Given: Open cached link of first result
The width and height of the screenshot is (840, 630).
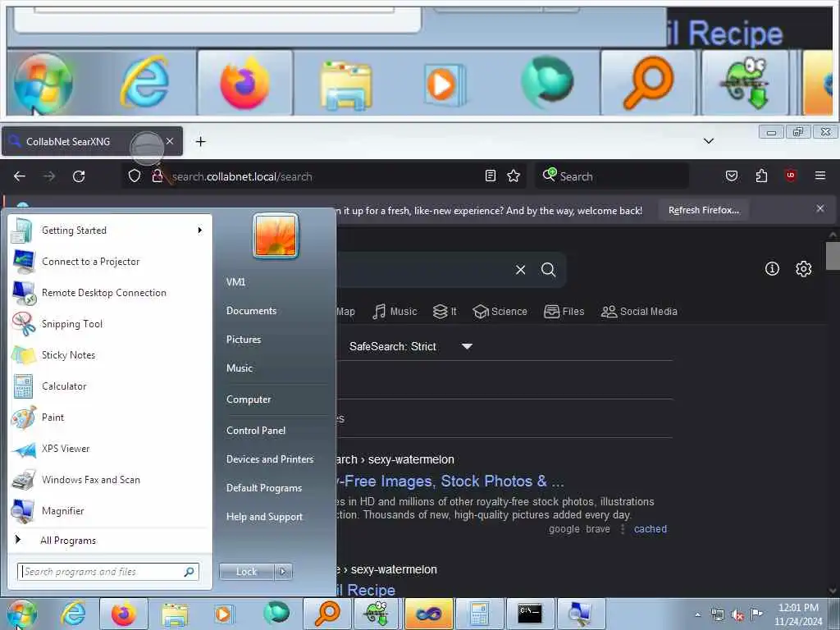Looking at the screenshot, I should click(x=651, y=529).
